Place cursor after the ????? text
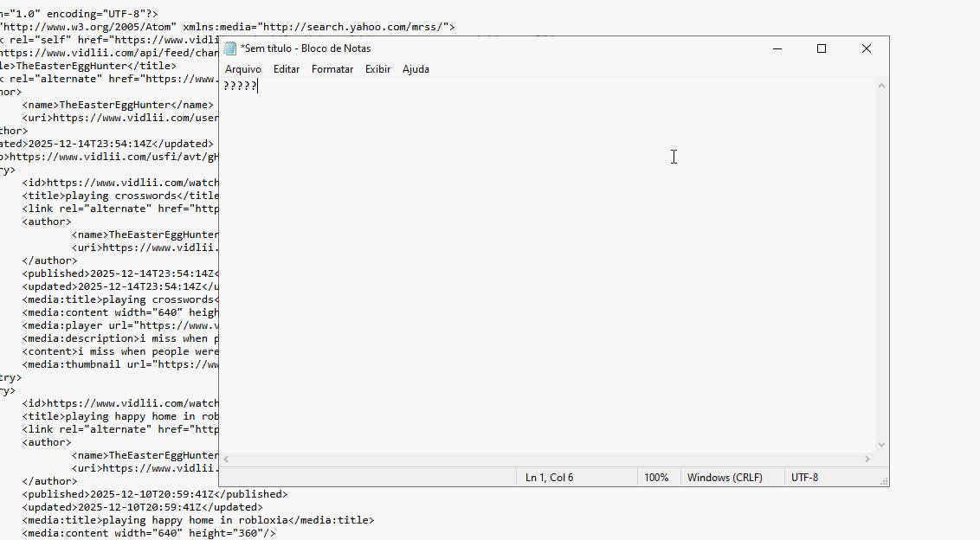980x540 pixels. (258, 86)
